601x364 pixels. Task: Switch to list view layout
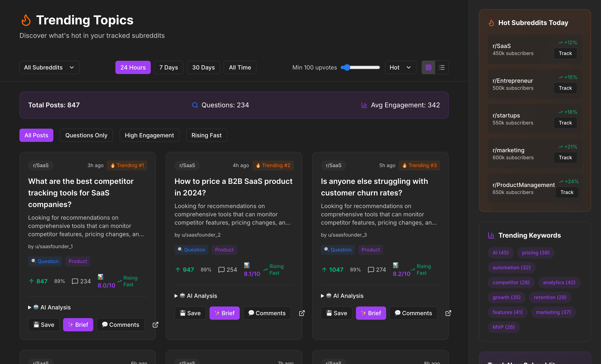click(442, 67)
